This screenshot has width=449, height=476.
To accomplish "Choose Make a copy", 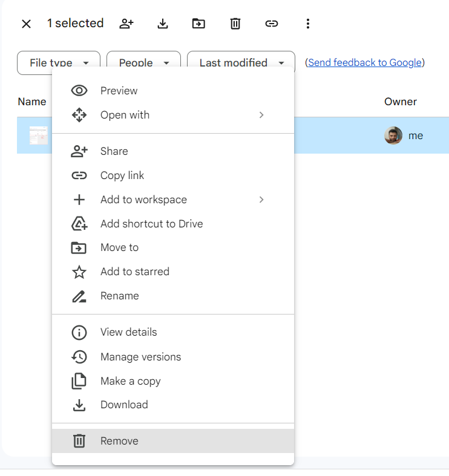I will 173,381.
